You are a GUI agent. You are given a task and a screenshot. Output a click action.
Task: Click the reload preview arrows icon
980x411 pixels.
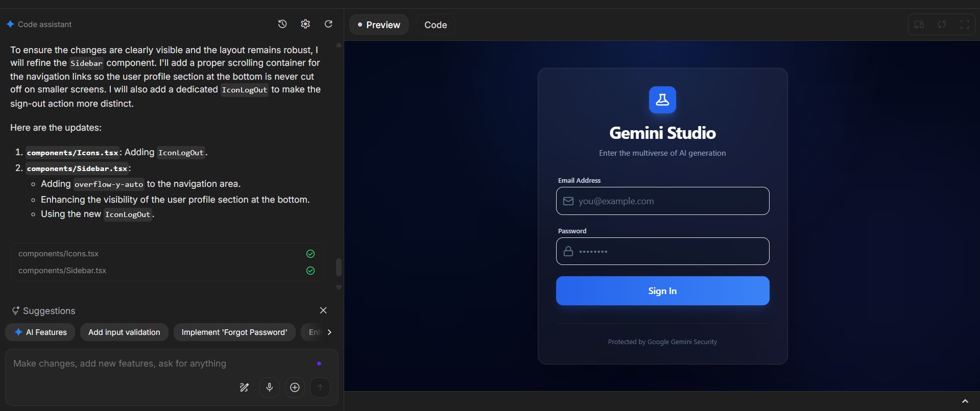pos(942,25)
